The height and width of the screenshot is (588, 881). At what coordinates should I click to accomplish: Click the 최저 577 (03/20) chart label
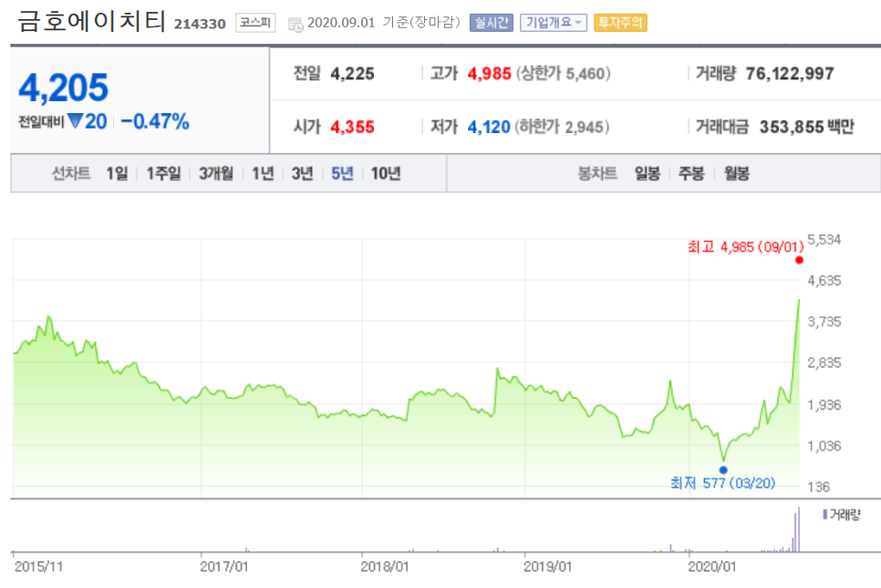(x=722, y=483)
